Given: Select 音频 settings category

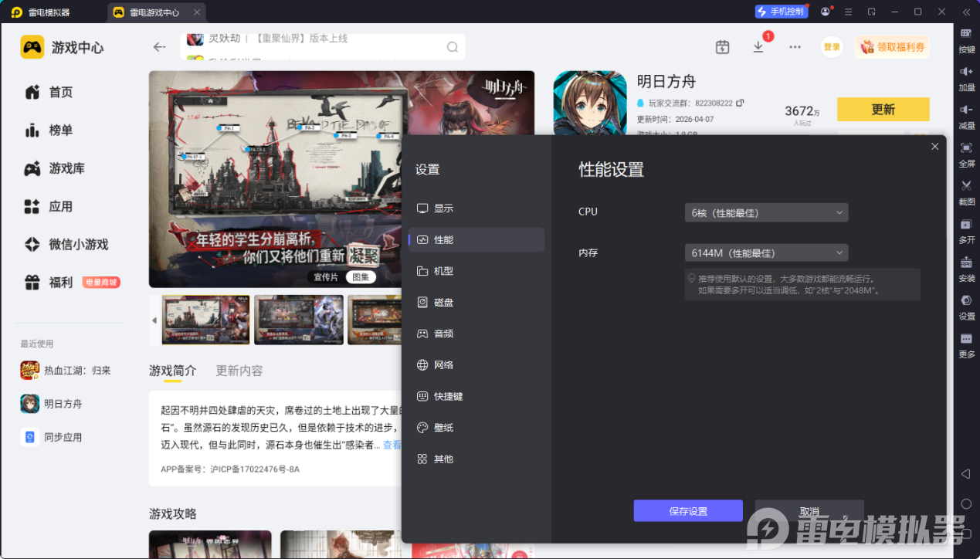Looking at the screenshot, I should 476,334.
